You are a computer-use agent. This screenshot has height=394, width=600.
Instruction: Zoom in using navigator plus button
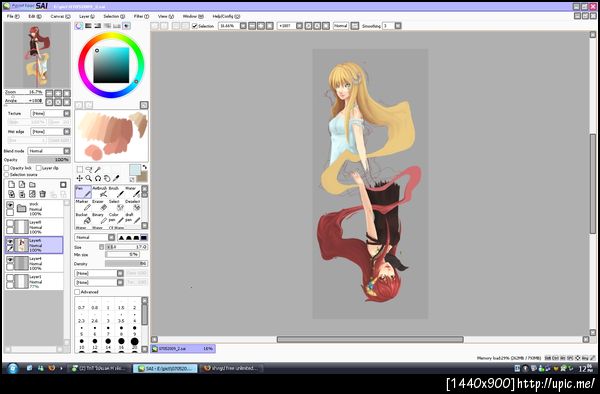[x=58, y=93]
